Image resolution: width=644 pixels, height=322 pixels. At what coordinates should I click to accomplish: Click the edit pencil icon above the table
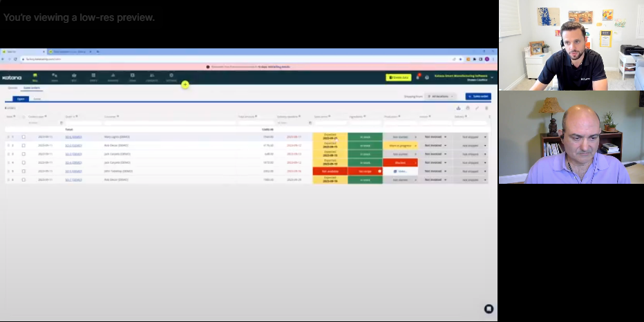pos(477,108)
